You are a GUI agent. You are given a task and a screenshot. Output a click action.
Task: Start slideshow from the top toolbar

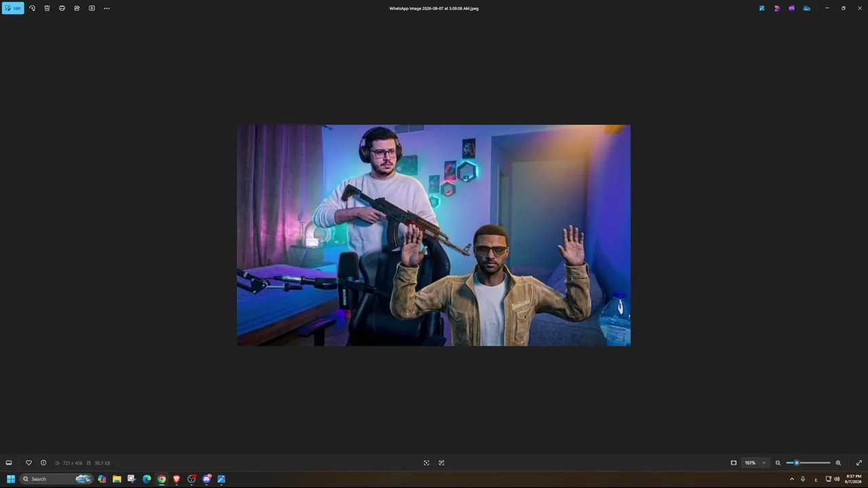tap(92, 8)
